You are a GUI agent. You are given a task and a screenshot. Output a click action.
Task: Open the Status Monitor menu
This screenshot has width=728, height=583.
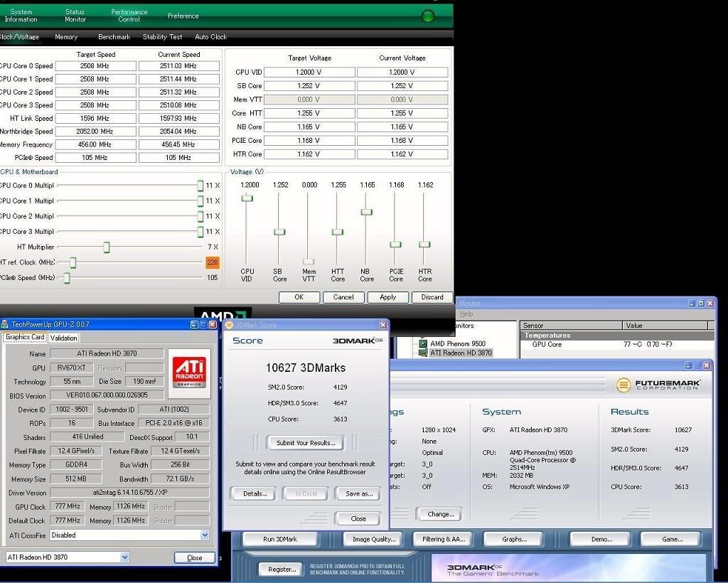click(75, 16)
